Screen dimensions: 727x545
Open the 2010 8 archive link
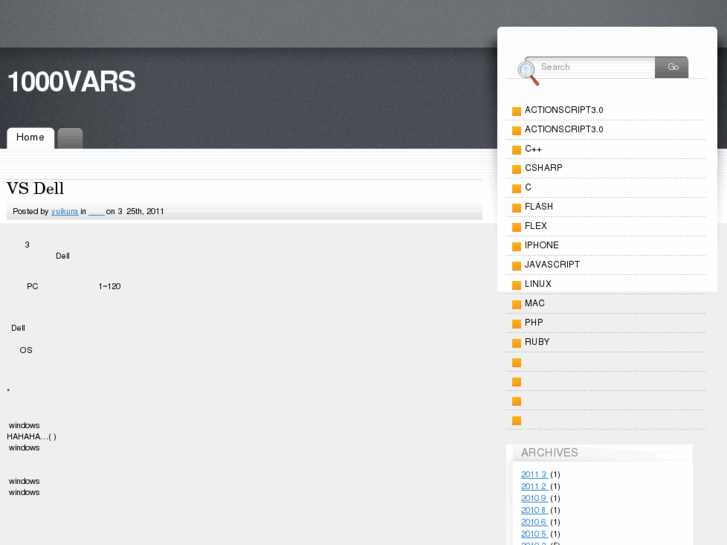tap(534, 511)
